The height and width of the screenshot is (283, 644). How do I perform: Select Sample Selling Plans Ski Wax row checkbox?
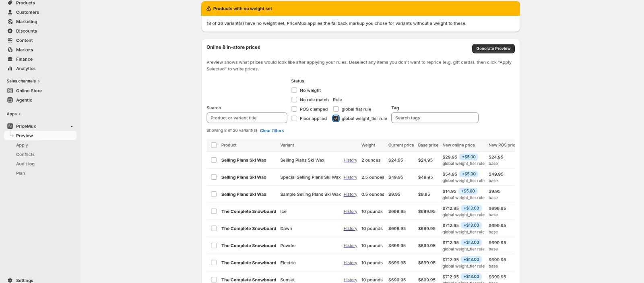pyautogui.click(x=214, y=194)
